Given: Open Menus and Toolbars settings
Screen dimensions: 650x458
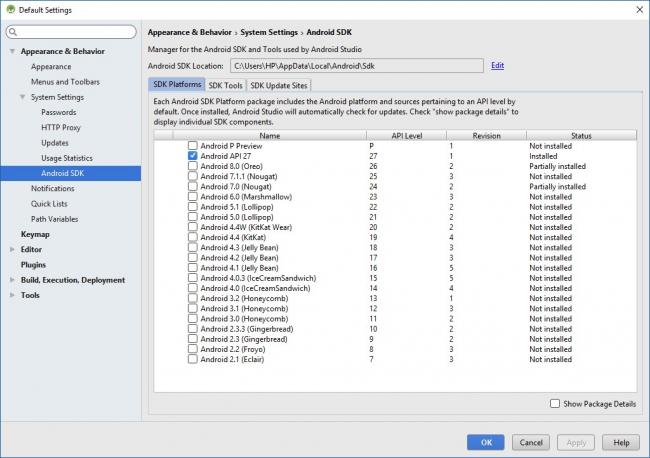Looking at the screenshot, I should tap(65, 82).
